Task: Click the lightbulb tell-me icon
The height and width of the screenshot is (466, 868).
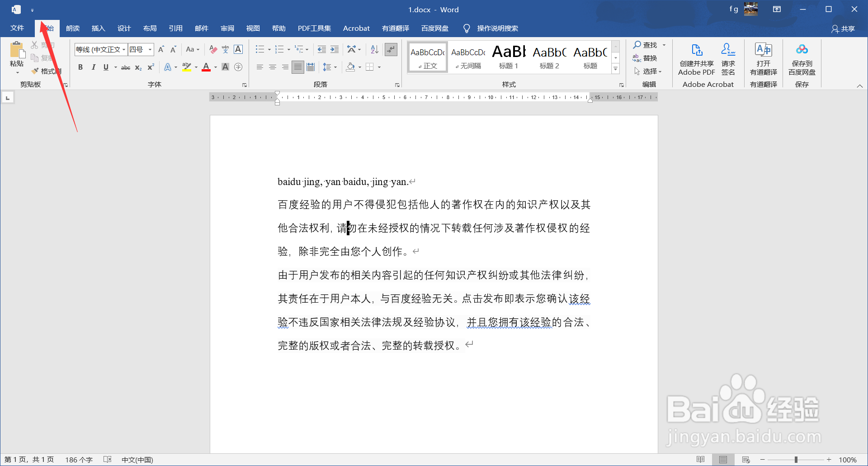Action: [x=467, y=29]
